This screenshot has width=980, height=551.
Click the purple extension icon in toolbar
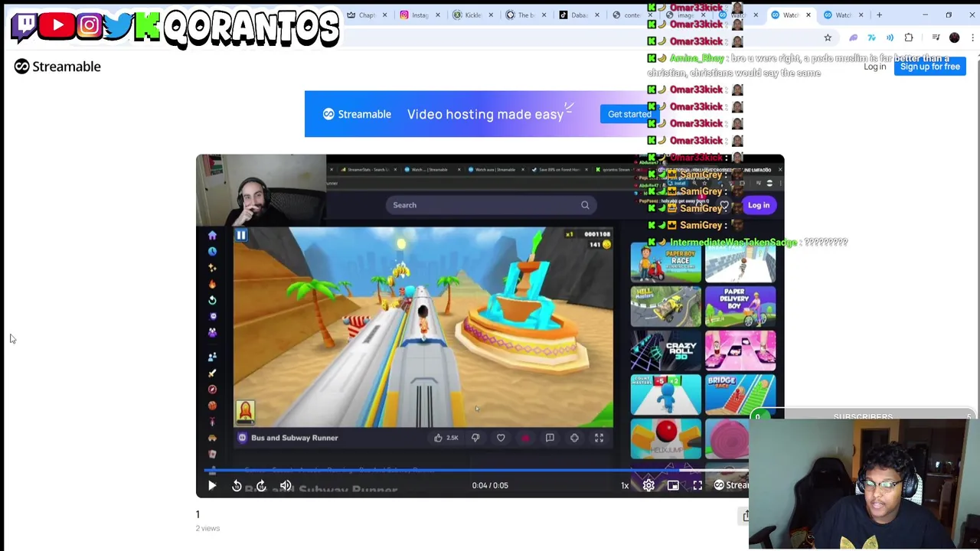(853, 37)
